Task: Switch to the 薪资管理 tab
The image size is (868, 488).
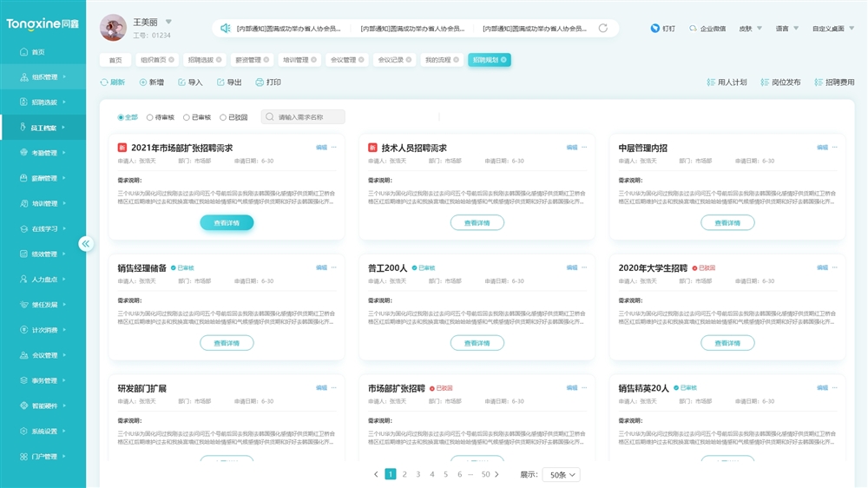Action: 248,60
